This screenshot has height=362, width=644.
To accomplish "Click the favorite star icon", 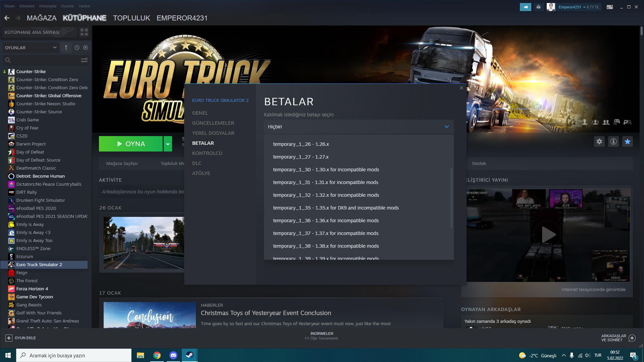I will pyautogui.click(x=627, y=141).
